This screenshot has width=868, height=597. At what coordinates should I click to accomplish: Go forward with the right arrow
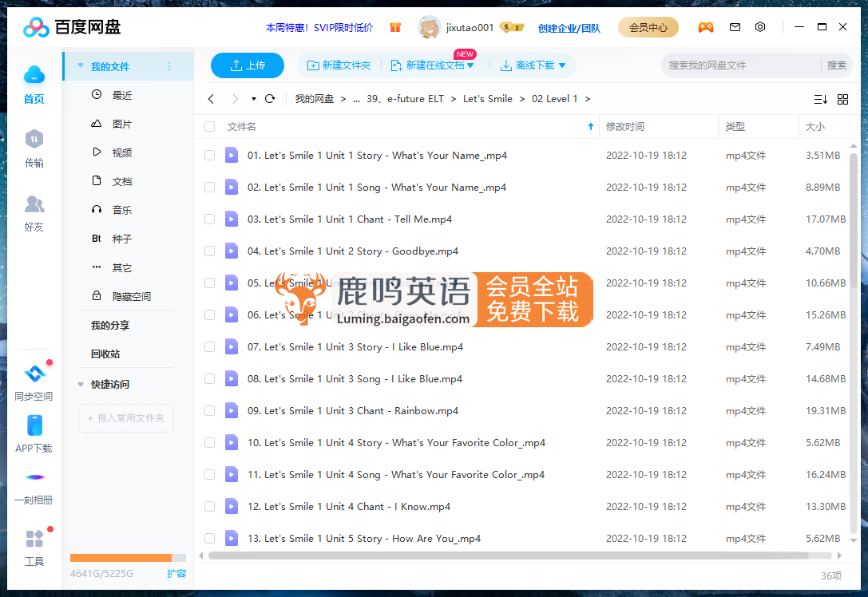click(x=236, y=99)
